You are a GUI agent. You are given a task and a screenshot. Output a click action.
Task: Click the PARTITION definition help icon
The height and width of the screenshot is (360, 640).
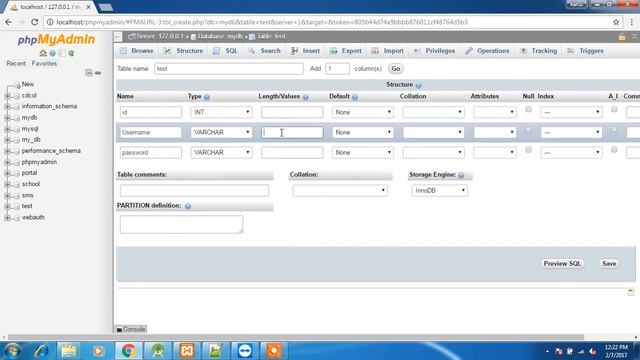(x=188, y=206)
